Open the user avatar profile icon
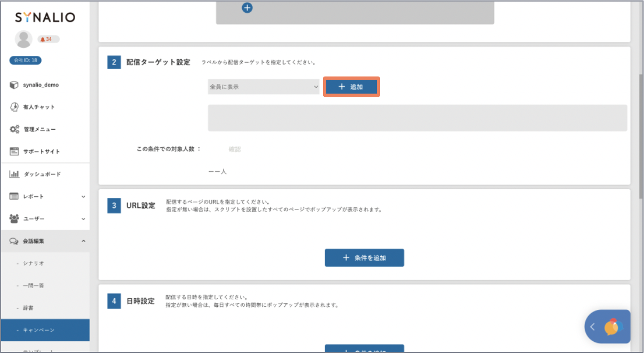644x353 pixels. point(23,39)
